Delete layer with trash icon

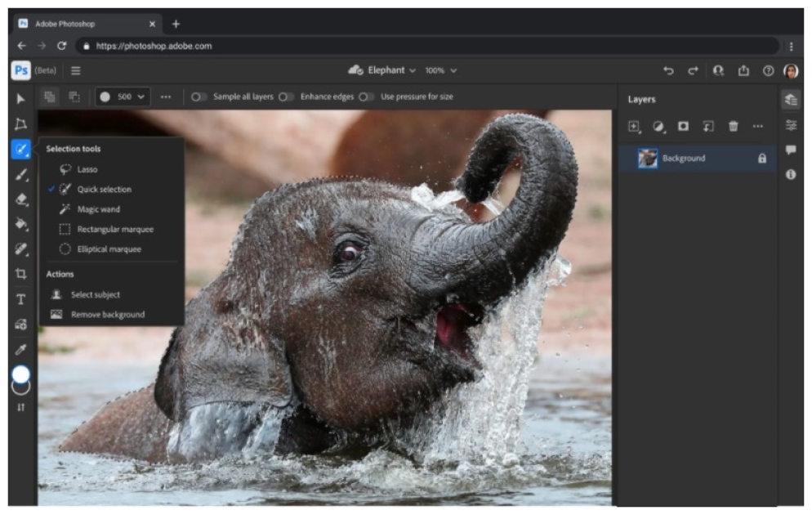pos(733,126)
